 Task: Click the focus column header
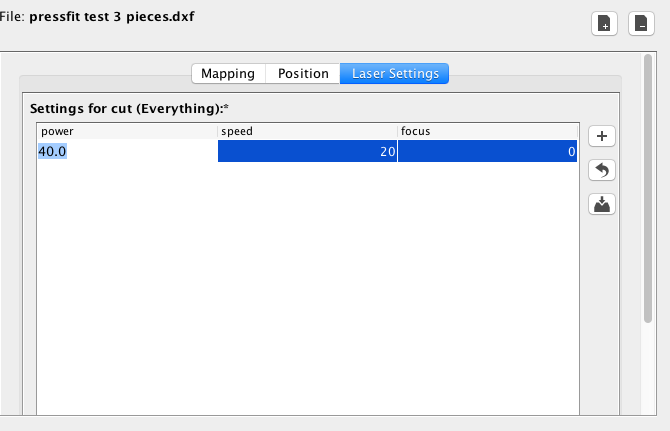487,131
